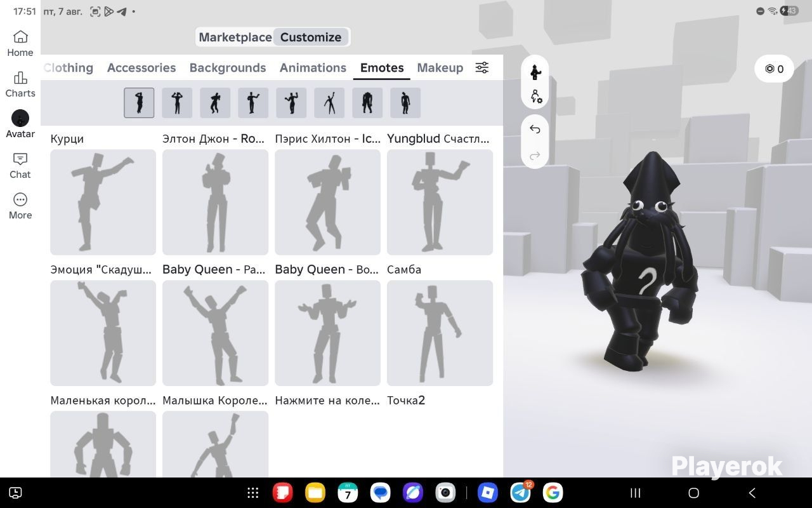Open the Roblox app icon in the taskbar
This screenshot has height=508, width=812.
pos(487,493)
